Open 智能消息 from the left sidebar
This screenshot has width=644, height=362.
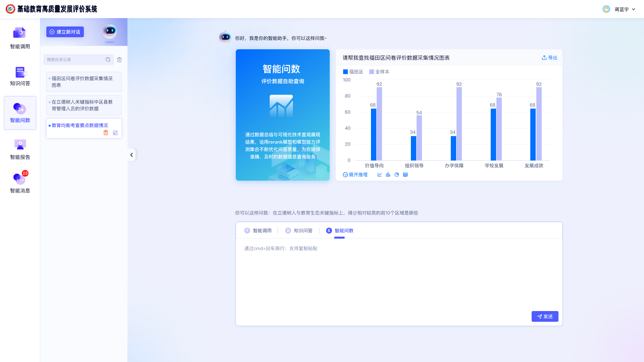coord(20,182)
